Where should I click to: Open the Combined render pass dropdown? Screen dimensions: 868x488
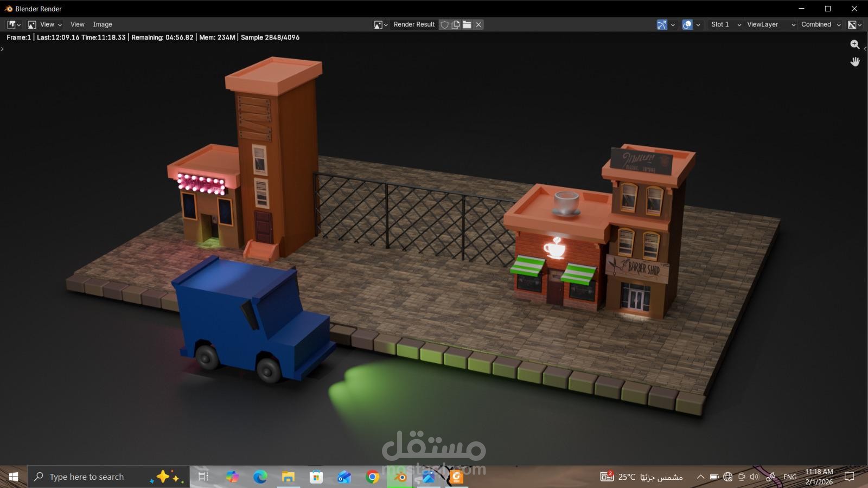[x=820, y=24]
